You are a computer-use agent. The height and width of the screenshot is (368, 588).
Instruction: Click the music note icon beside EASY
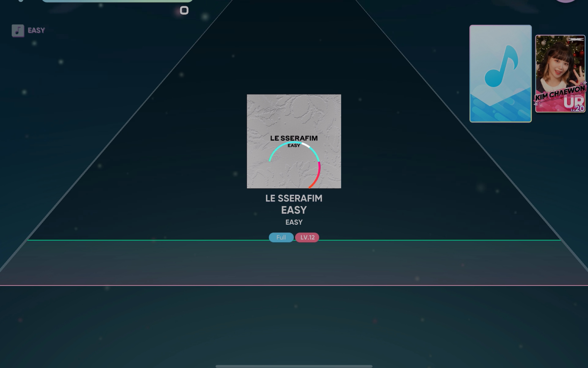pos(18,31)
